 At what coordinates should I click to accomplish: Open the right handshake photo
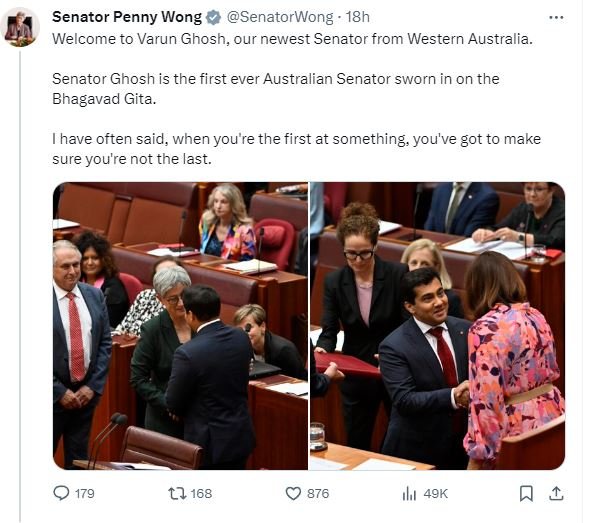click(437, 326)
